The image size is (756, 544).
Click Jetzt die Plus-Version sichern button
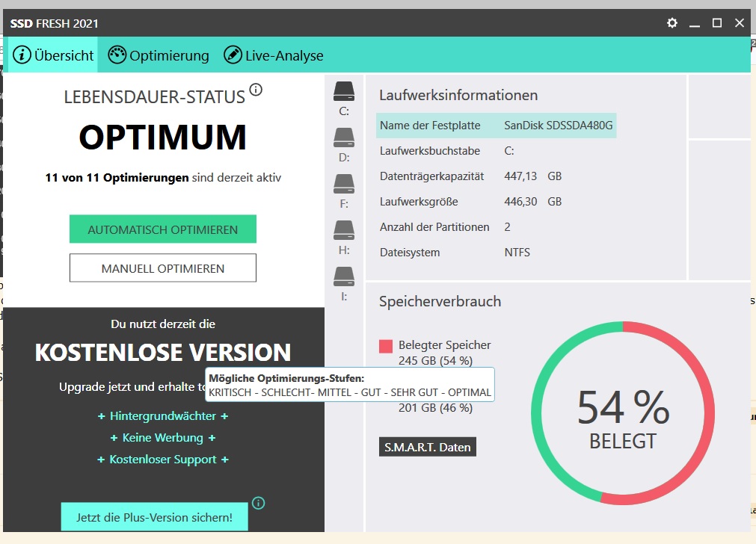pos(154,517)
